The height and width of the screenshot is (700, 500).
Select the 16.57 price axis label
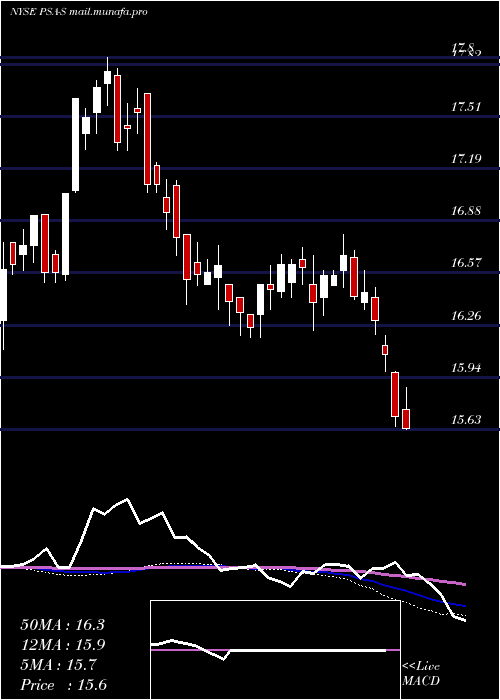[466, 263]
